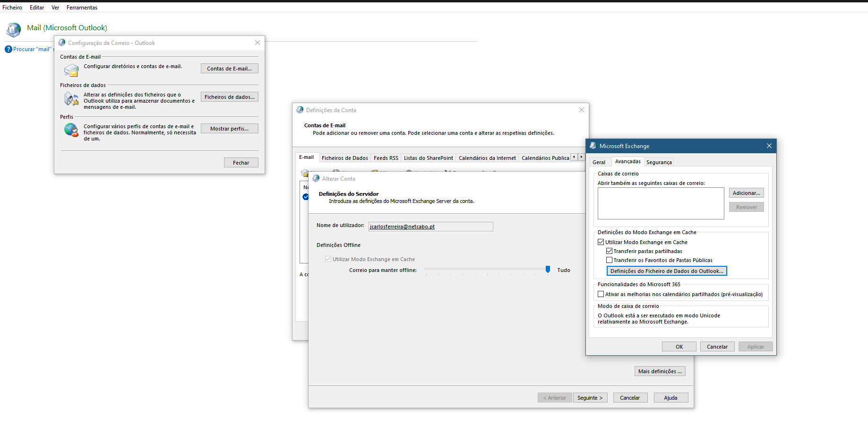Click the < Anterior button
The height and width of the screenshot is (429, 868).
click(x=555, y=398)
